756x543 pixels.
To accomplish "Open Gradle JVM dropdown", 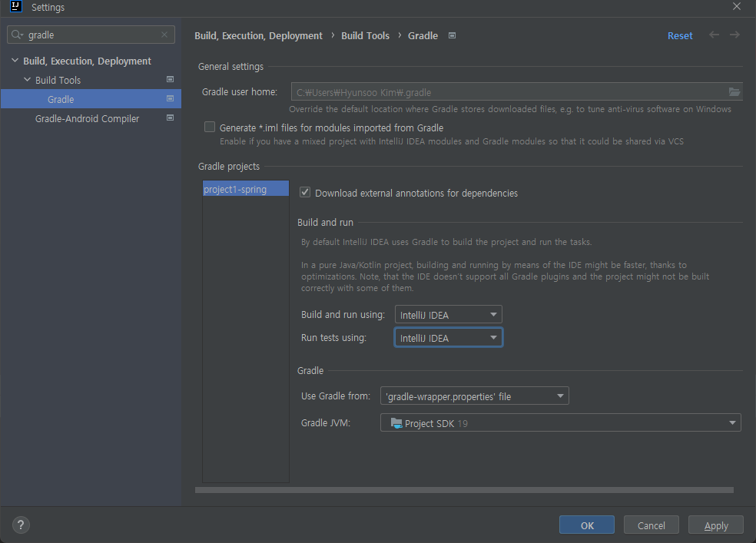I will click(560, 422).
